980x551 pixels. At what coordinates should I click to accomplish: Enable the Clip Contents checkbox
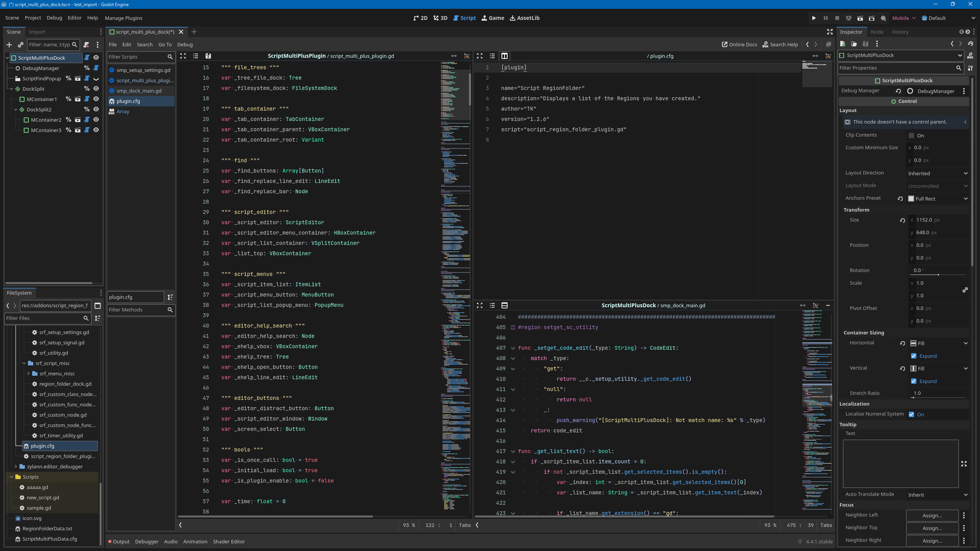click(911, 135)
